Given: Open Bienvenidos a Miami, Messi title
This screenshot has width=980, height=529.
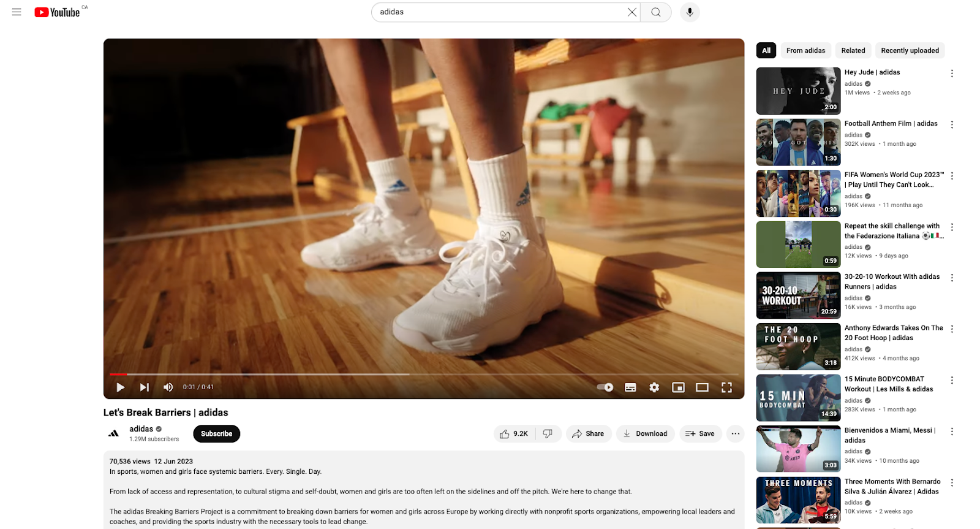Looking at the screenshot, I should point(890,435).
